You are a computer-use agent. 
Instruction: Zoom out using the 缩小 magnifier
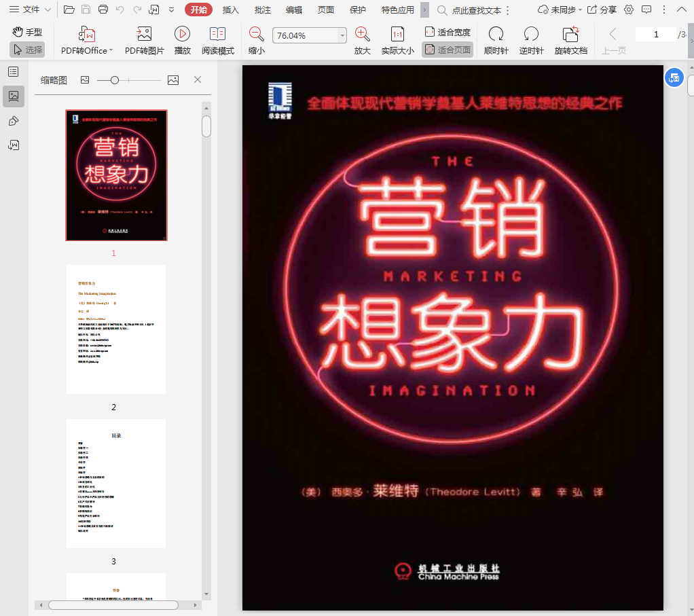(x=256, y=35)
